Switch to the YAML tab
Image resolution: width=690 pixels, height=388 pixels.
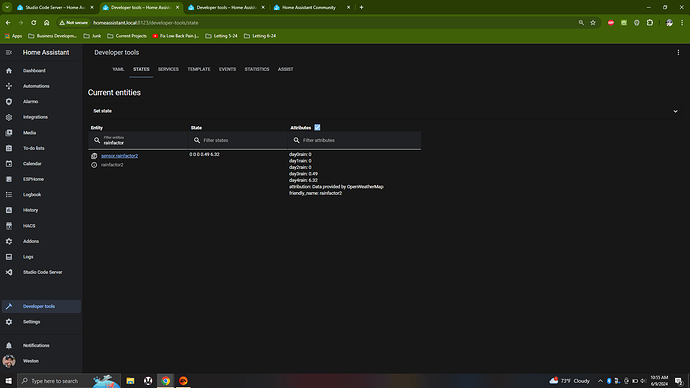pyautogui.click(x=118, y=70)
